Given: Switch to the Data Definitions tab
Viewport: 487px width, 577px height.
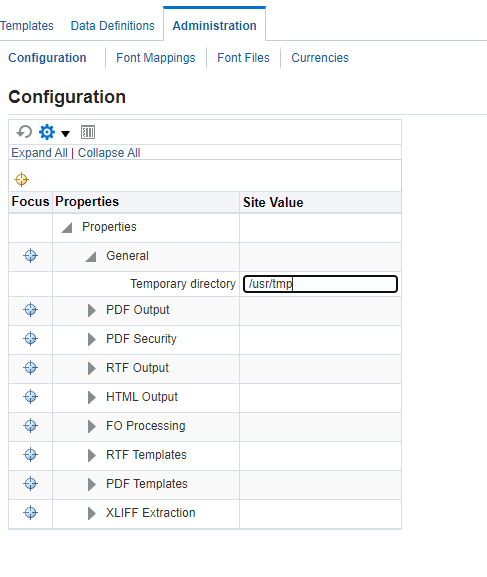Looking at the screenshot, I should [113, 26].
